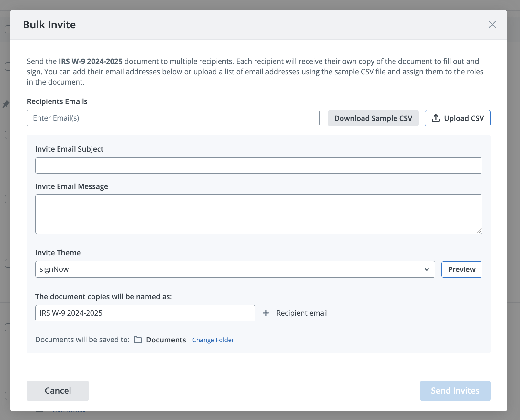Click the pin icon at left edge
The height and width of the screenshot is (420, 520).
[x=6, y=104]
